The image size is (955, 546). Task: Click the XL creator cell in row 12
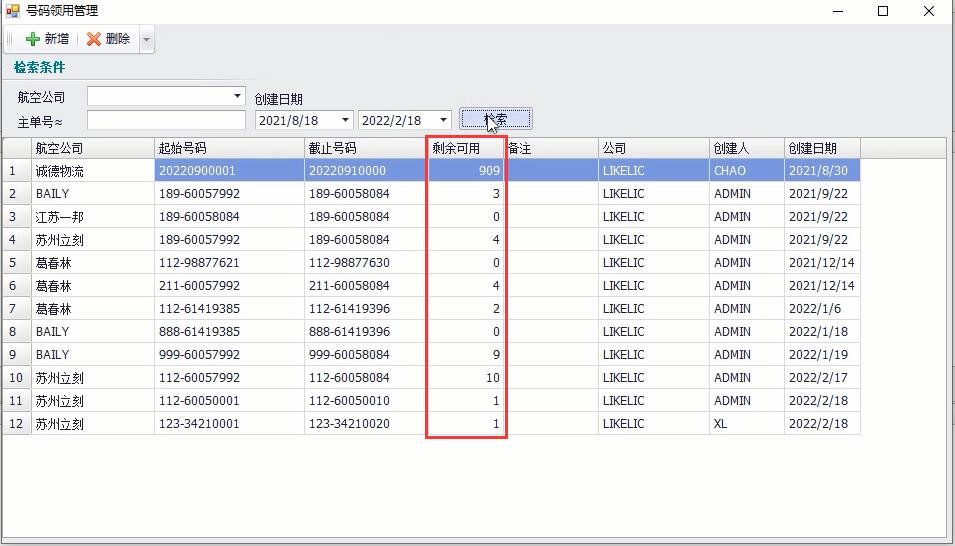click(x=745, y=424)
